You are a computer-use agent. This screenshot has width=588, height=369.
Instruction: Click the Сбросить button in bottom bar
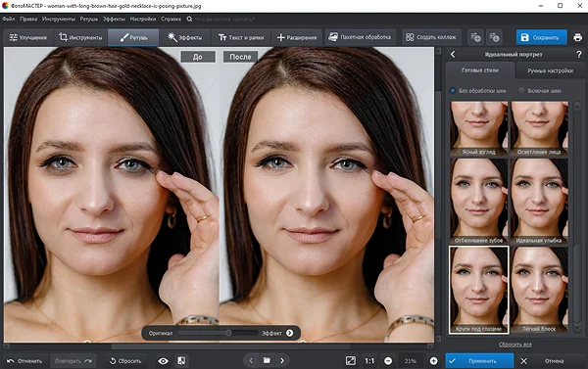pos(125,361)
